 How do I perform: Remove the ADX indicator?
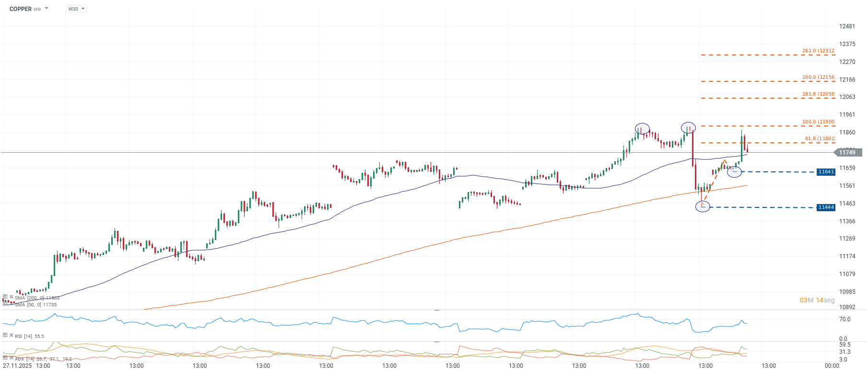tap(12, 358)
